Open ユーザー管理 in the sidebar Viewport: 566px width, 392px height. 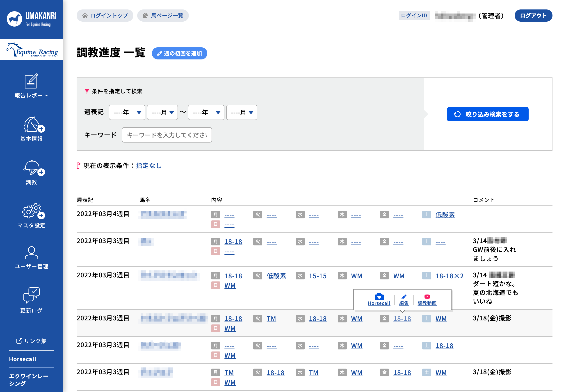pos(31,255)
